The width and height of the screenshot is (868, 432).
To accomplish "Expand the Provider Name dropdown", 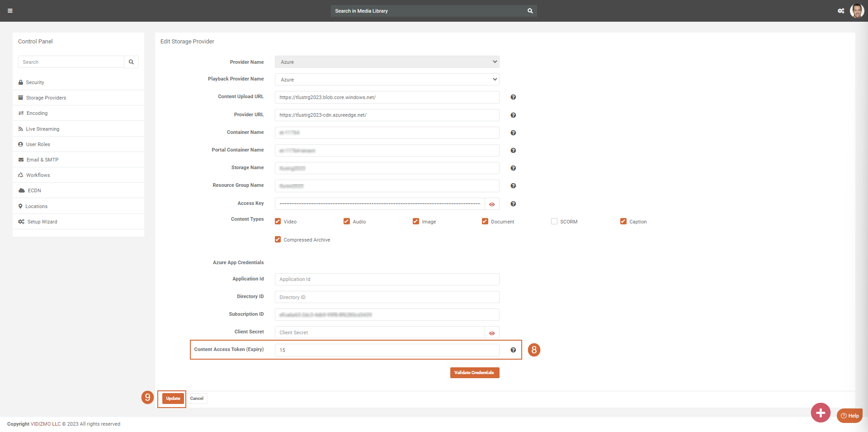I will pyautogui.click(x=387, y=62).
